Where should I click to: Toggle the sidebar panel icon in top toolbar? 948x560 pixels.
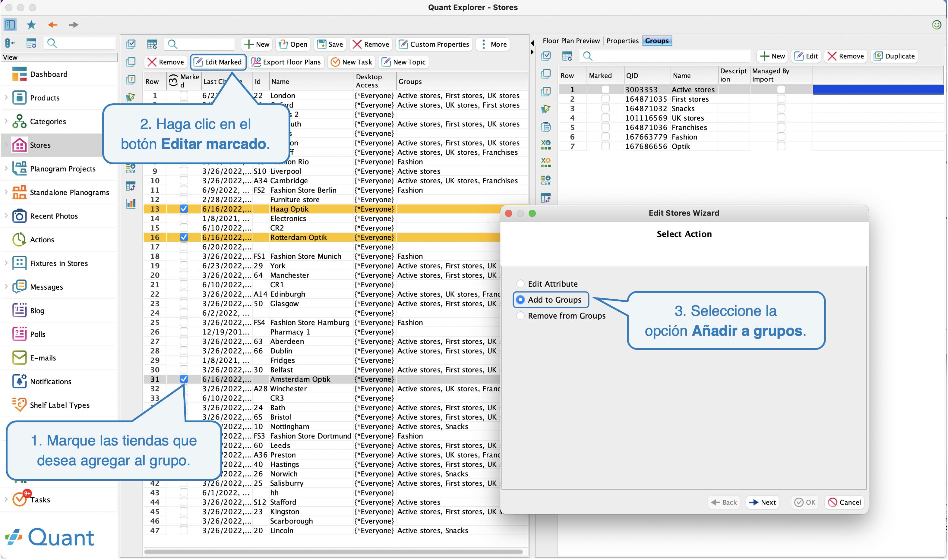pos(10,25)
